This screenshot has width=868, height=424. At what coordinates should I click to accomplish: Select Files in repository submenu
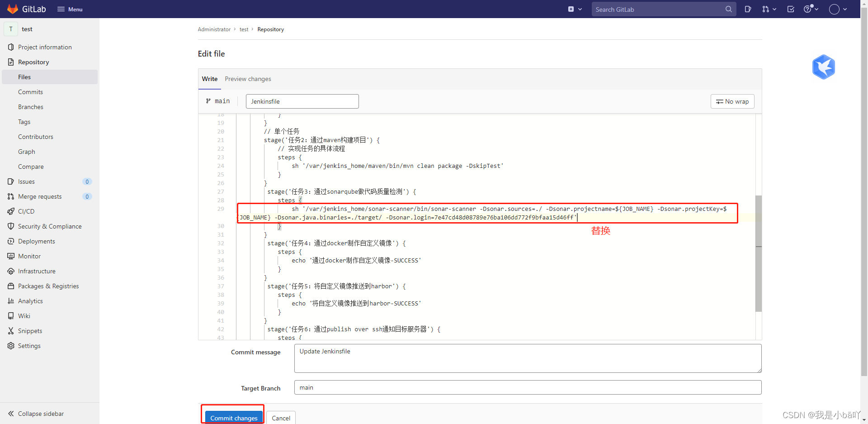[50, 77]
